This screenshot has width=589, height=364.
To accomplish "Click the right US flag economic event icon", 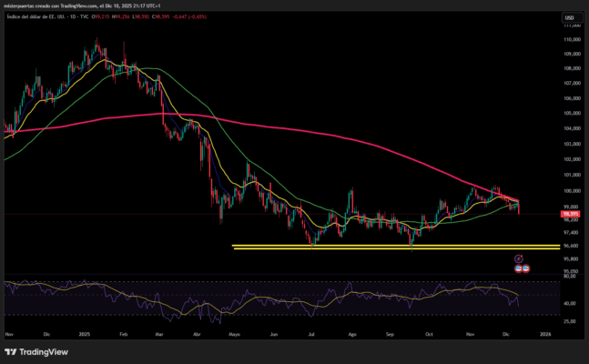I will tap(526, 268).
